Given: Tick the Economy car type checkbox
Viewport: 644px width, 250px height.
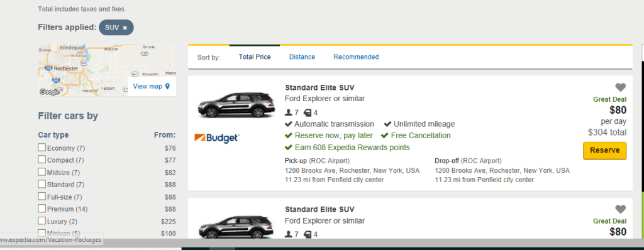Looking at the screenshot, I should click(42, 148).
